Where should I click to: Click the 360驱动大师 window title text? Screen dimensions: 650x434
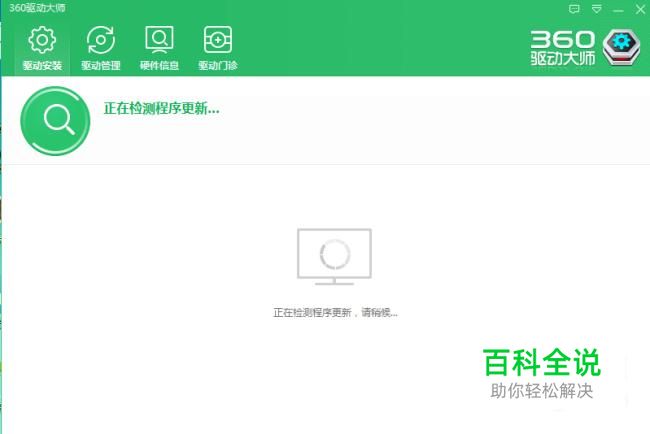pyautogui.click(x=37, y=8)
